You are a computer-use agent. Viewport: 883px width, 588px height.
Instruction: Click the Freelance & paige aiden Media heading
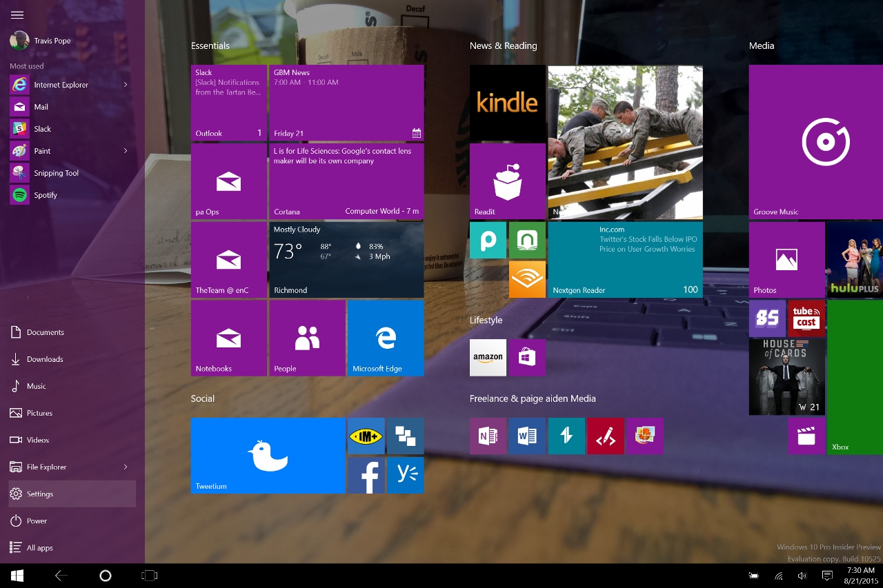[x=533, y=398]
